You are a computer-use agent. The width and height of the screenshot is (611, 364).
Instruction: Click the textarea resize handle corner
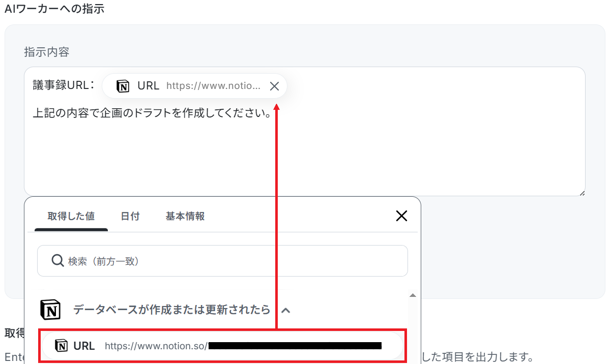point(582,193)
